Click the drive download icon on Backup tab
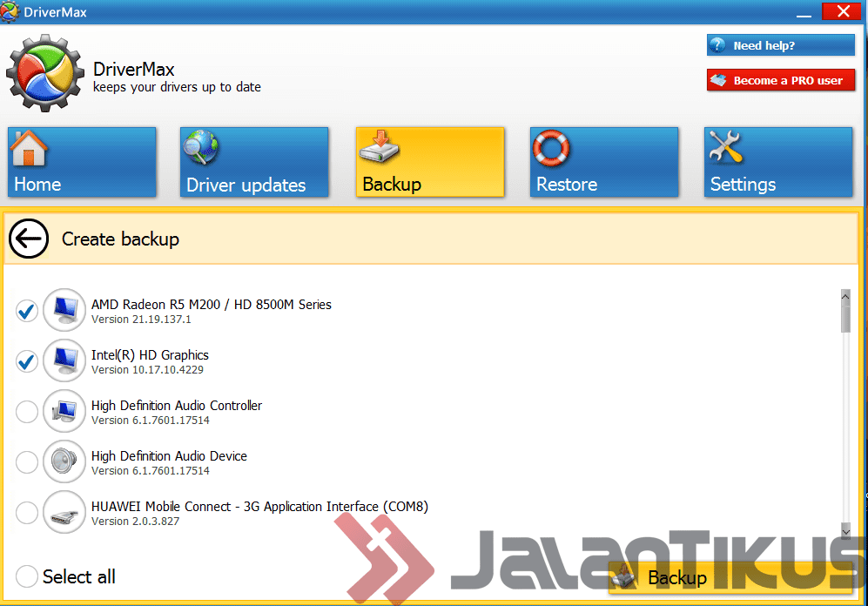This screenshot has height=606, width=868. (x=379, y=146)
